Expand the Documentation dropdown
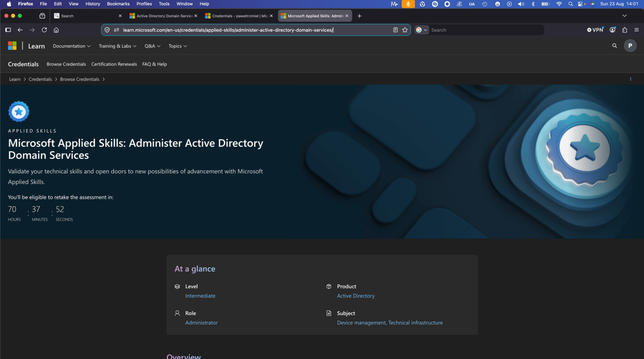644x359 pixels. [x=72, y=46]
